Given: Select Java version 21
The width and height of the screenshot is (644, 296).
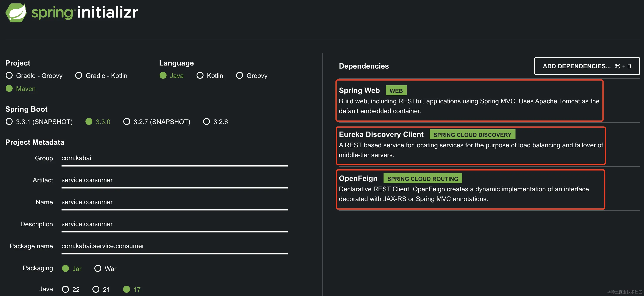Looking at the screenshot, I should 96,289.
